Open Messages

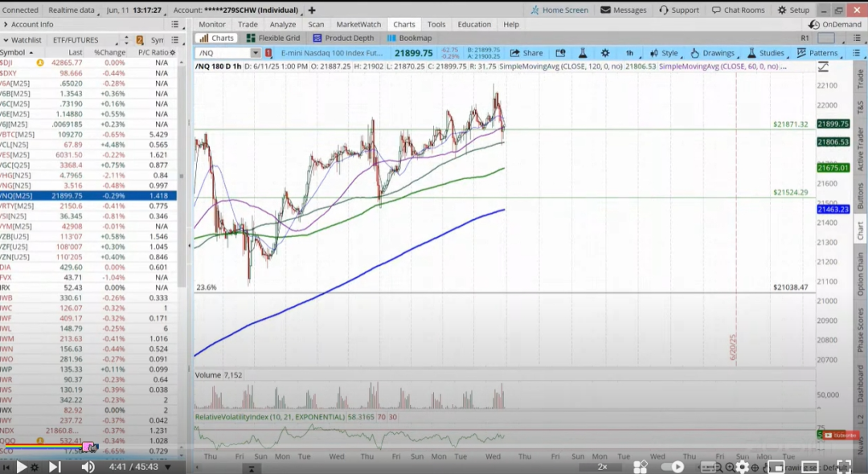[624, 10]
